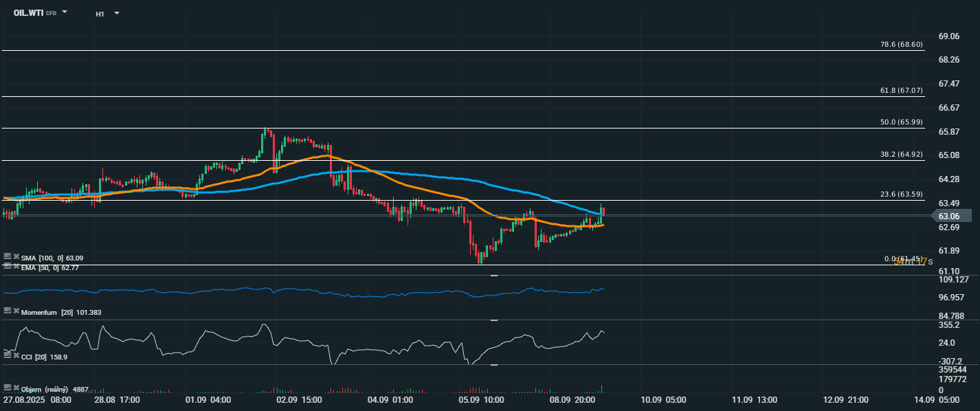This screenshot has width=980, height=411.
Task: Click the 05.09 10:00 time label
Action: click(482, 399)
